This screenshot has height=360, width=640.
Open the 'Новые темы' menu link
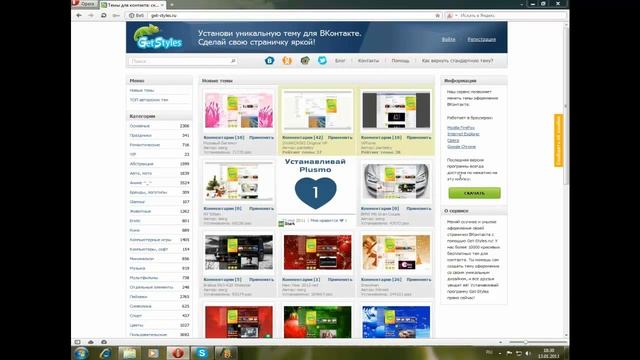142,90
